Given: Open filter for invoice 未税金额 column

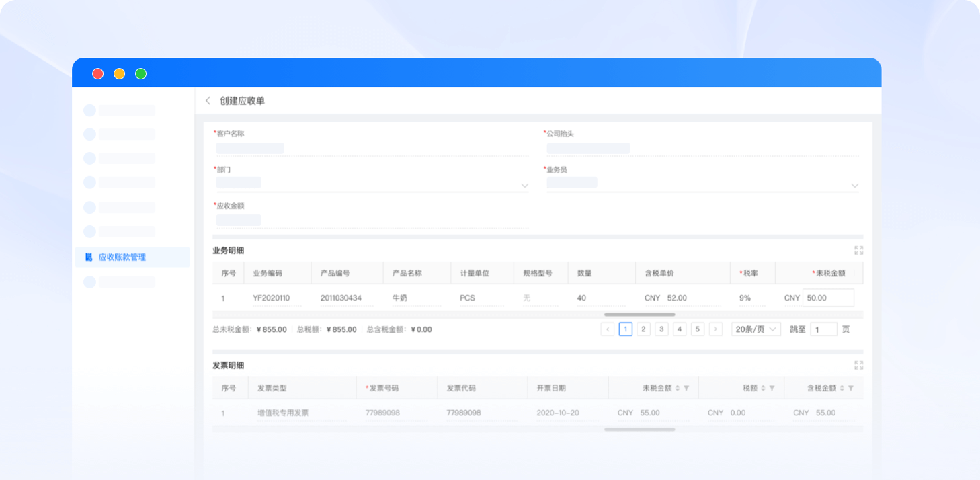Looking at the screenshot, I should click(686, 389).
